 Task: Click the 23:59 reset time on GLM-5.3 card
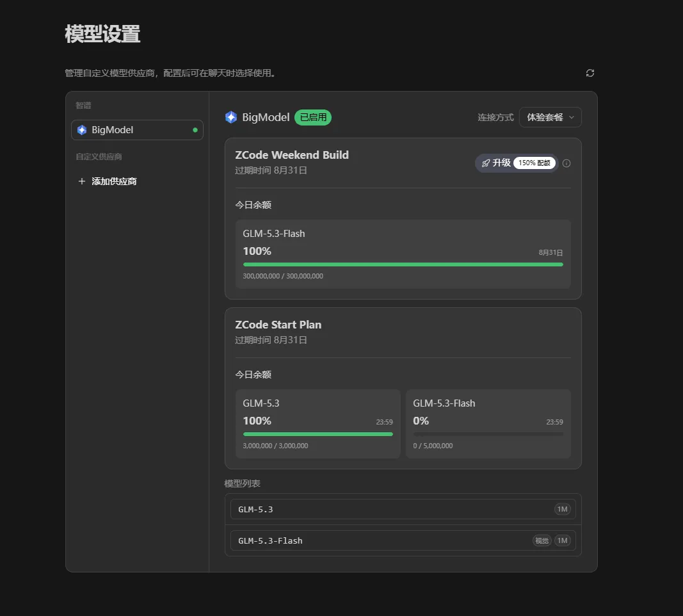click(x=384, y=422)
